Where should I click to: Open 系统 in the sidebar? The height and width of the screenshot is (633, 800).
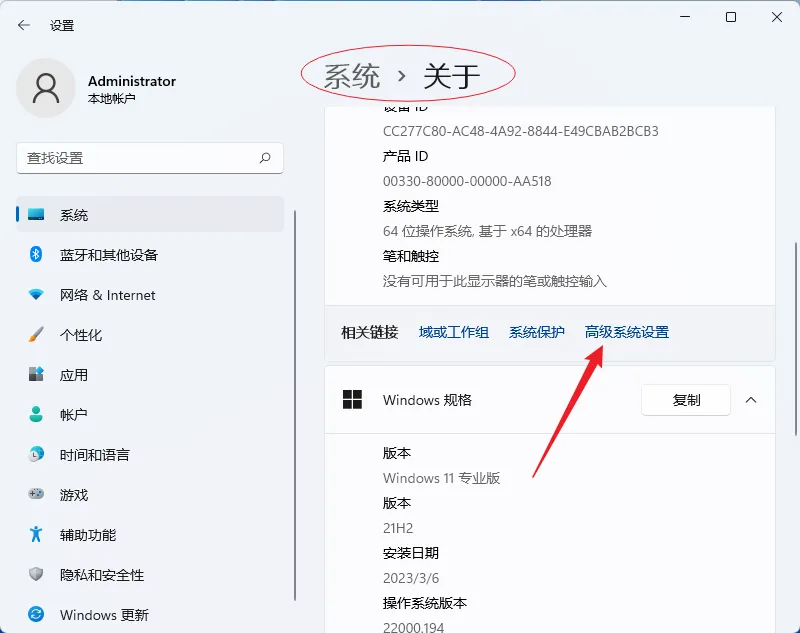(150, 215)
